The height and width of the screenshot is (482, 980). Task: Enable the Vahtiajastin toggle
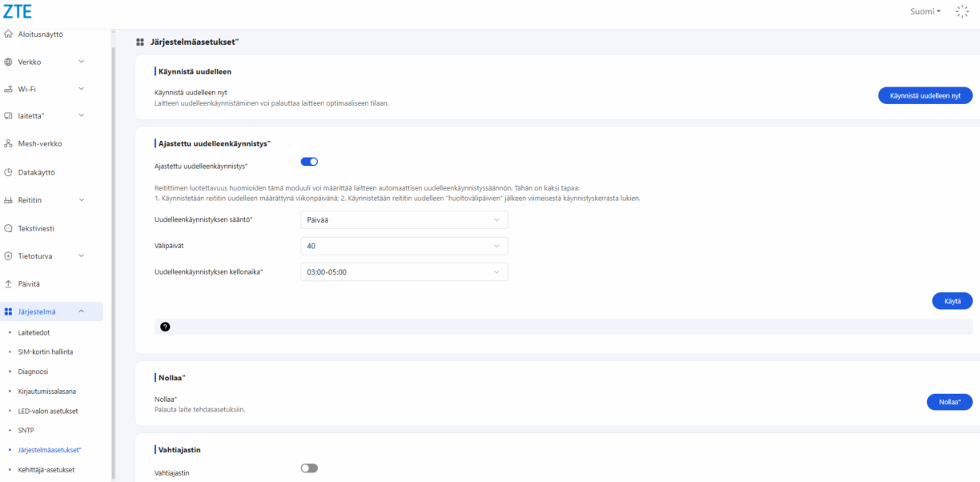309,468
